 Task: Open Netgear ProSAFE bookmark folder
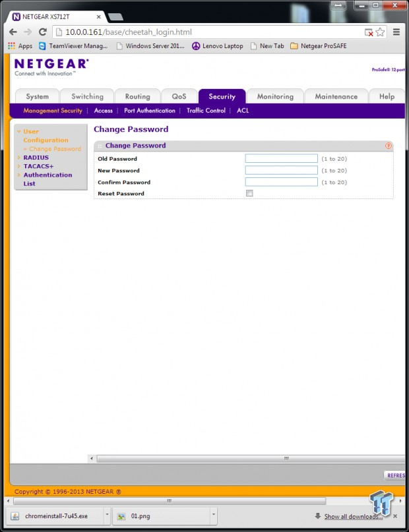[319, 45]
